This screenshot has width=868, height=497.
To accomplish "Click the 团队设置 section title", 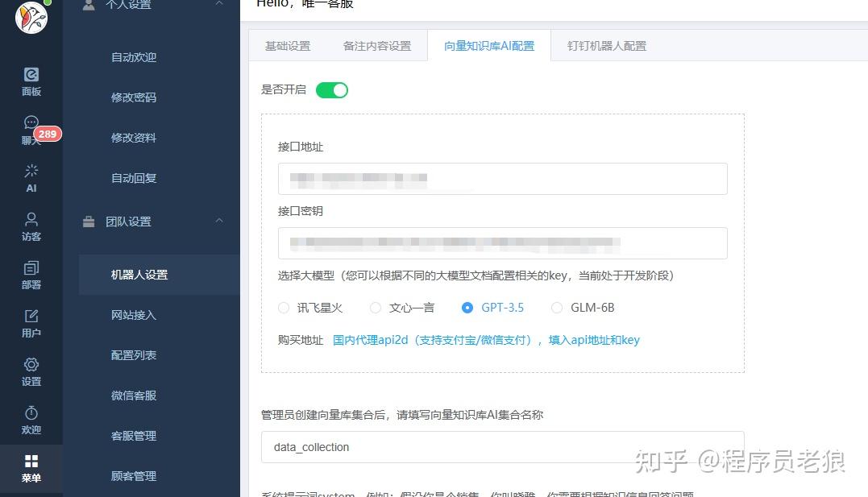I will click(128, 222).
